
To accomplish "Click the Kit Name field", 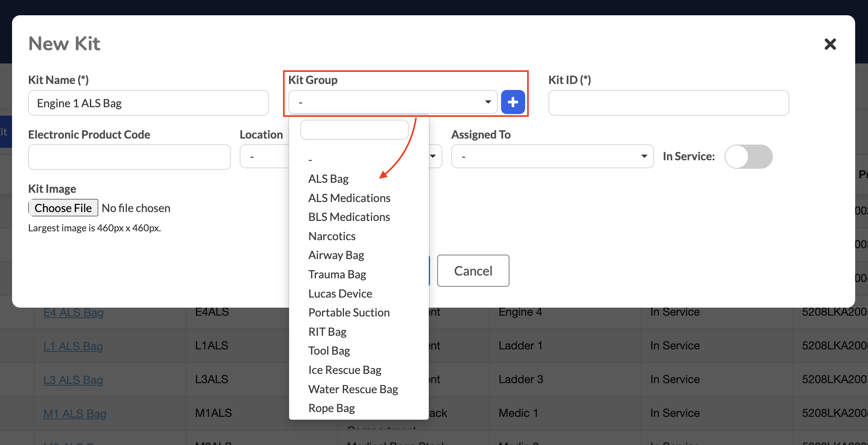I will [149, 103].
